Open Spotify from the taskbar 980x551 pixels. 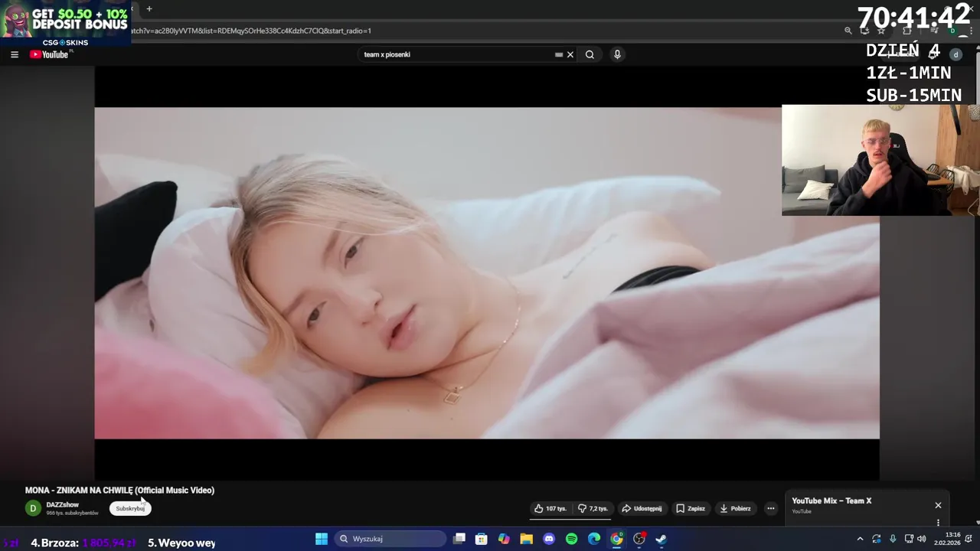[571, 539]
